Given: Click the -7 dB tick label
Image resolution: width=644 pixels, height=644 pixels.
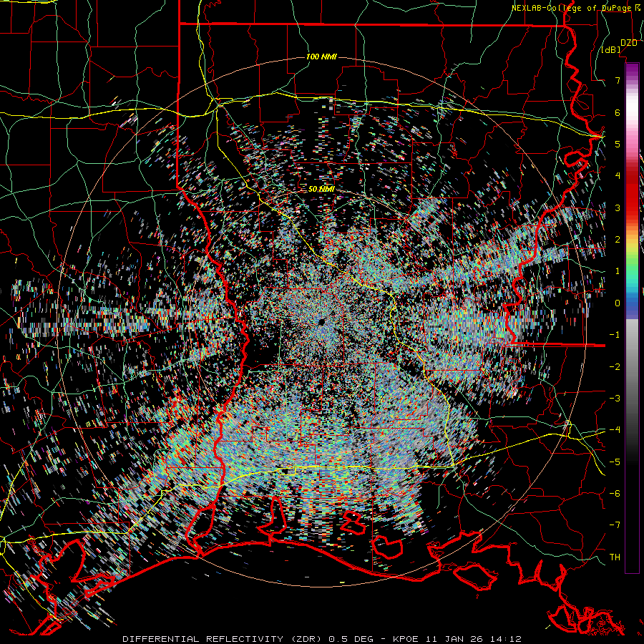Looking at the screenshot, I should click(615, 525).
